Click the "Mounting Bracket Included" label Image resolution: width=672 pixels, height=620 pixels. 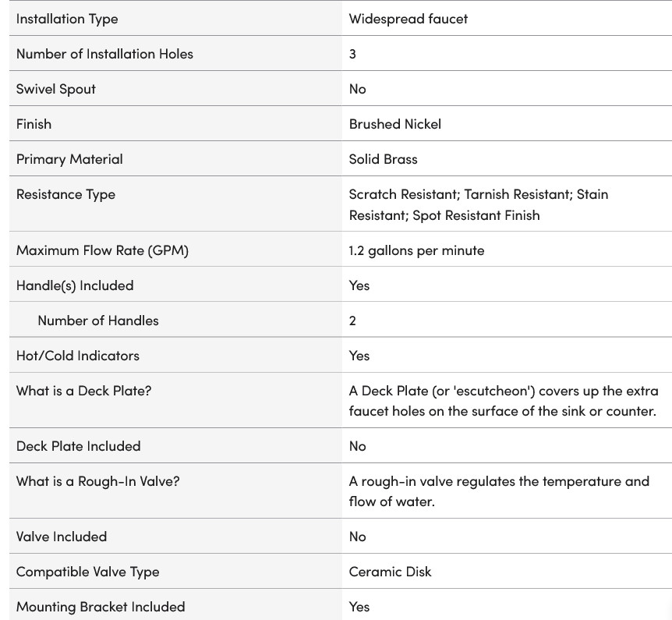point(101,607)
